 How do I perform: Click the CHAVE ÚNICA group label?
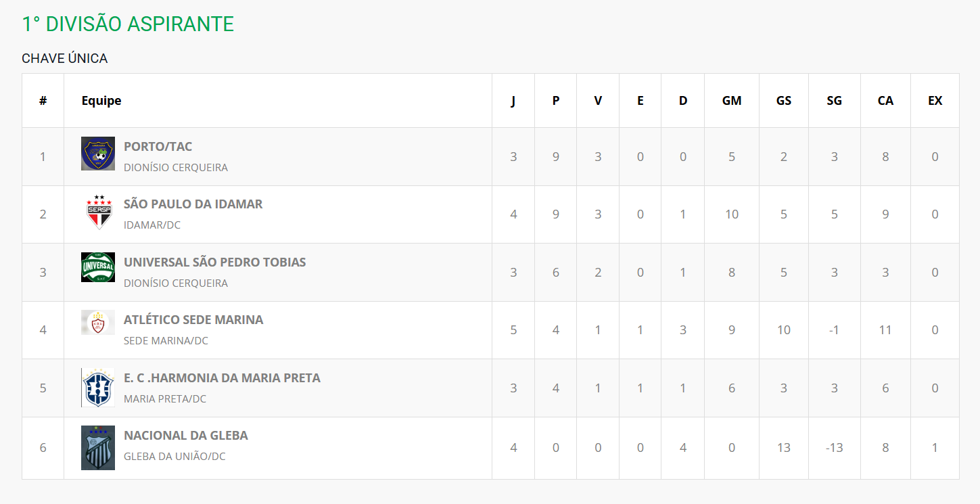(x=65, y=59)
